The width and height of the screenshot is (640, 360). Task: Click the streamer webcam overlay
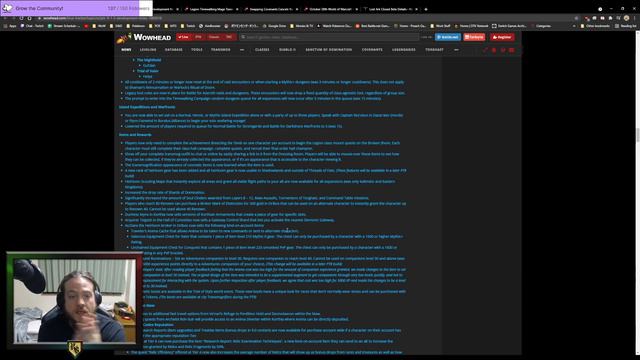tap(75, 301)
